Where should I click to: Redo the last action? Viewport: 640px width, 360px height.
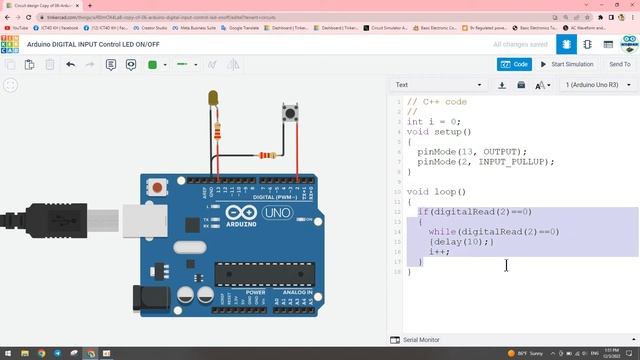coord(90,64)
